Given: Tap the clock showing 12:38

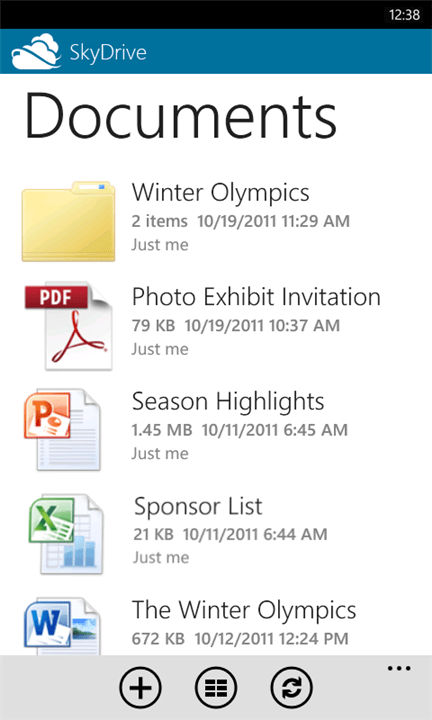Looking at the screenshot, I should tap(404, 15).
